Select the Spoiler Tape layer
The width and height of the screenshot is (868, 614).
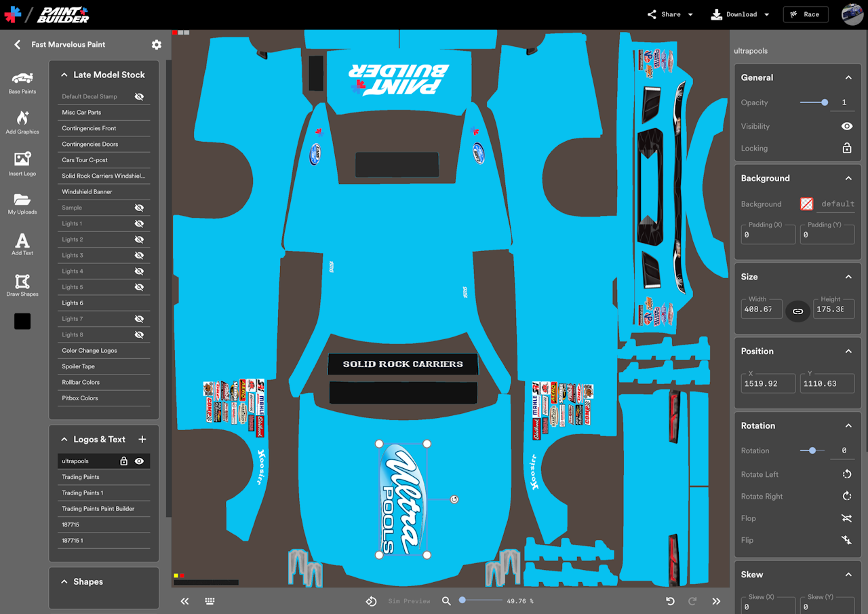[x=80, y=366]
